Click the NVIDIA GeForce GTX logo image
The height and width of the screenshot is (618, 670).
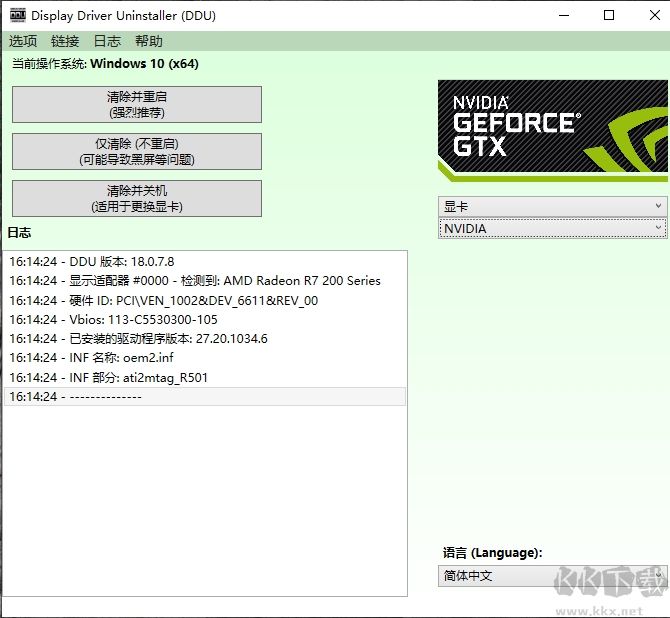pyautogui.click(x=552, y=131)
